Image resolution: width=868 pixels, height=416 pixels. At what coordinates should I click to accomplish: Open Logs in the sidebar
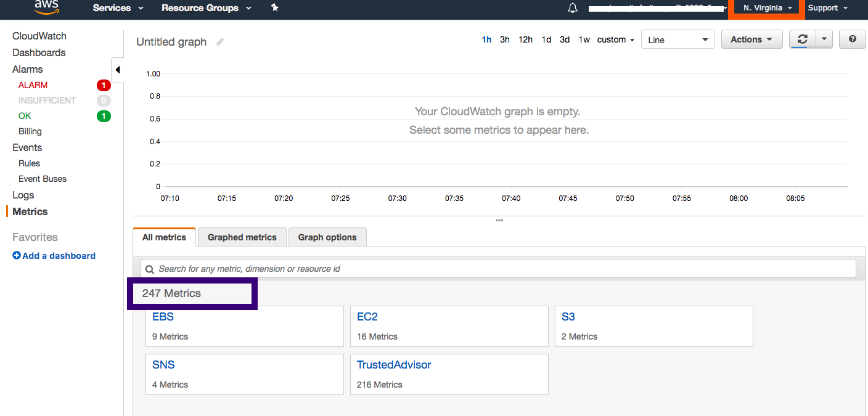tap(23, 195)
